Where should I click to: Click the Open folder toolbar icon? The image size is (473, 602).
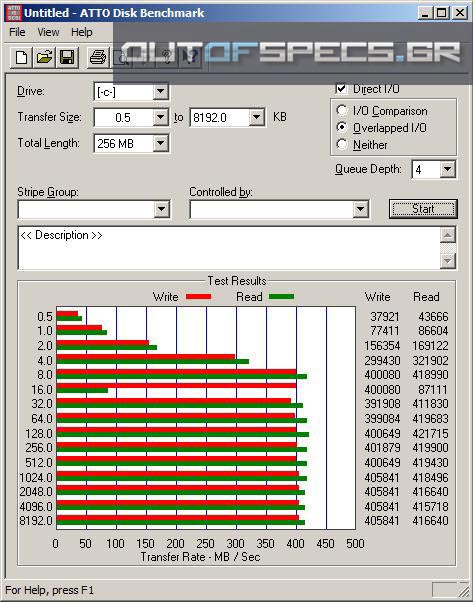click(44, 58)
